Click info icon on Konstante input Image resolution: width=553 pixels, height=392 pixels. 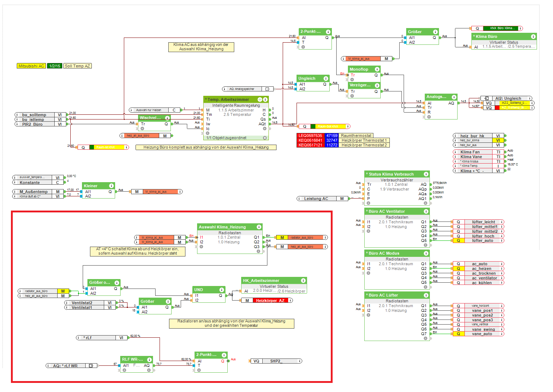point(15,183)
